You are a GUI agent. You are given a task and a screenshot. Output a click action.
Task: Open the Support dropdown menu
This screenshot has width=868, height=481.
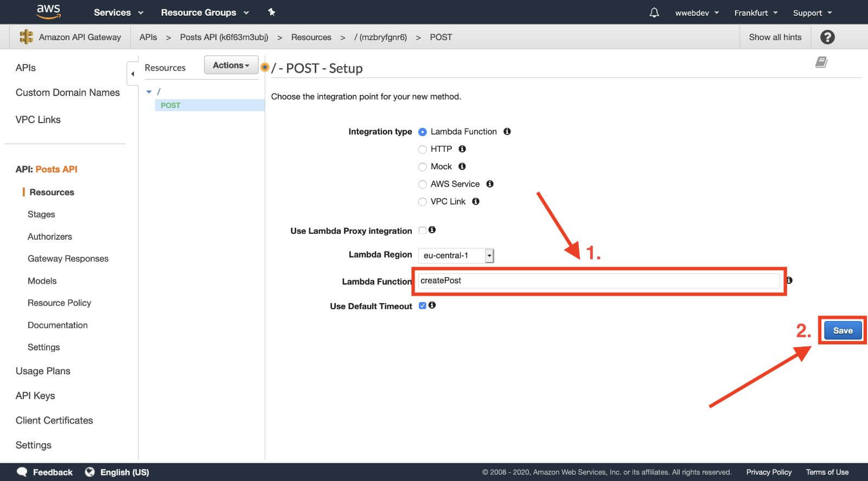[812, 12]
